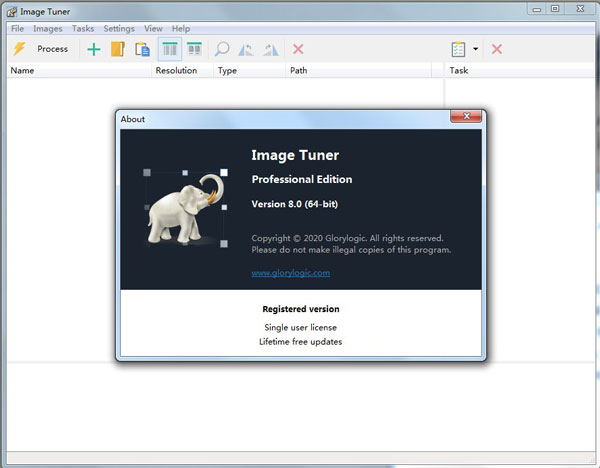The image size is (600, 468).
Task: Click the Task column header
Action: 520,70
